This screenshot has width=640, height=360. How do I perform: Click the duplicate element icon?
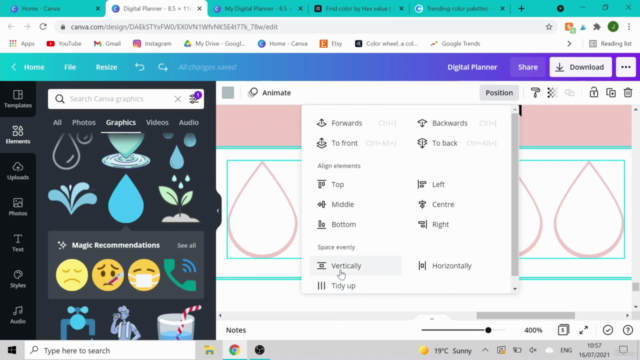611,93
